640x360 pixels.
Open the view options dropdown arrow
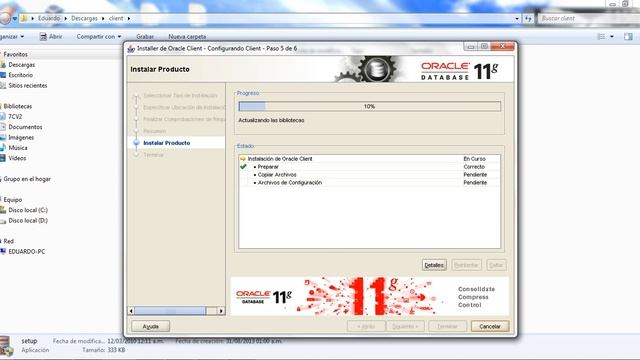click(x=611, y=36)
